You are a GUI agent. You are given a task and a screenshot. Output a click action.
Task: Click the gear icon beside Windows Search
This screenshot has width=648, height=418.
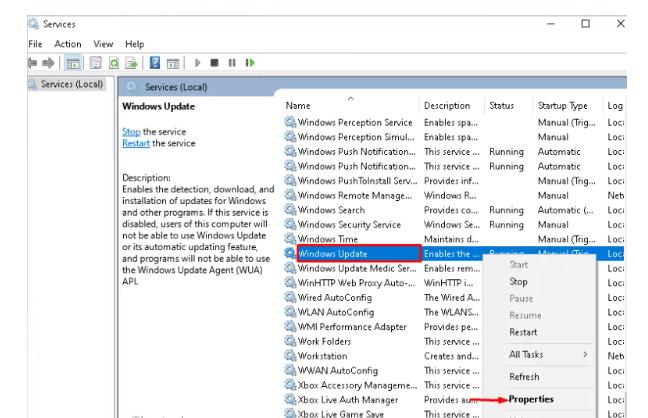[x=290, y=210]
